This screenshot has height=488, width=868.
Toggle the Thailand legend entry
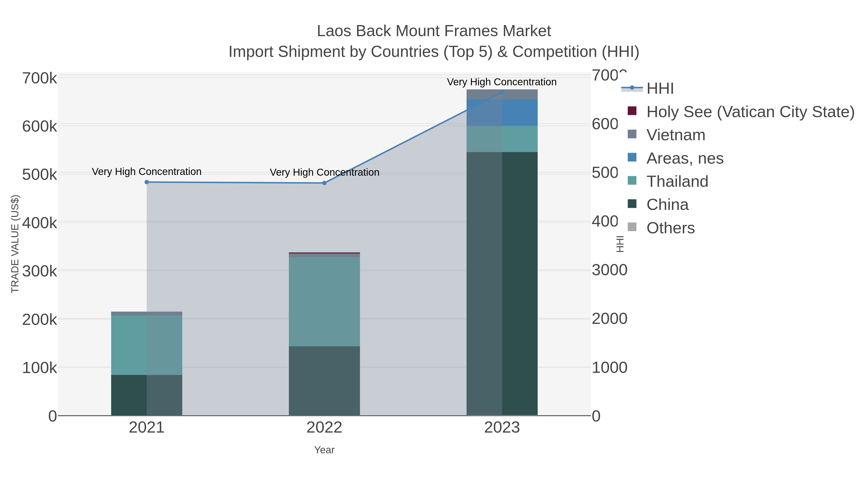point(667,181)
